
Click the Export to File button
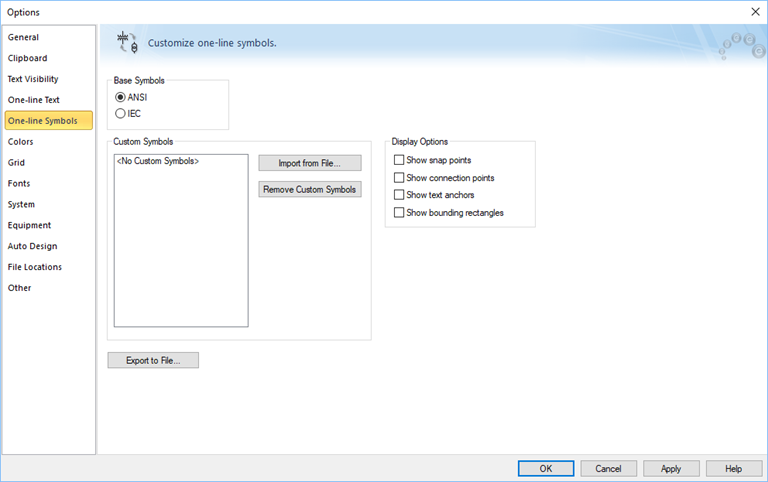153,360
